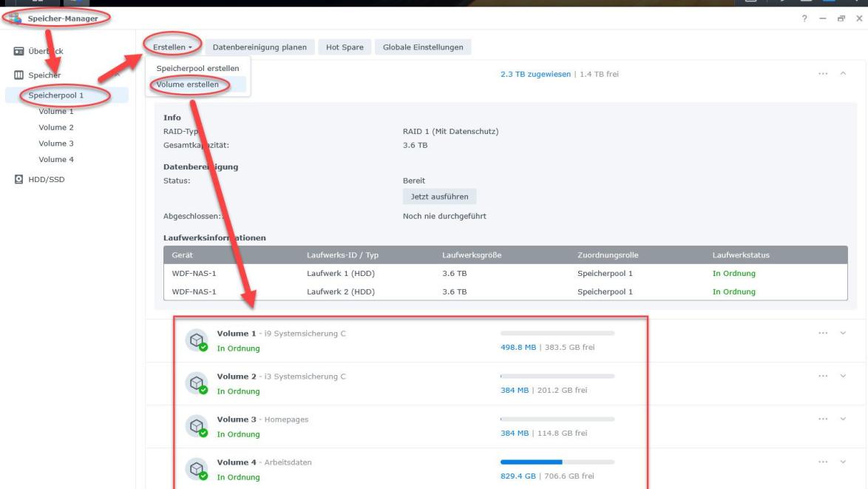
Task: Click the Volume 3 status icon
Action: coord(196,425)
